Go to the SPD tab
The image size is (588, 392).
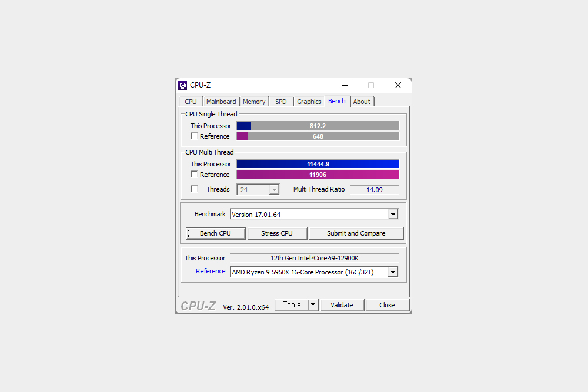[x=281, y=102]
